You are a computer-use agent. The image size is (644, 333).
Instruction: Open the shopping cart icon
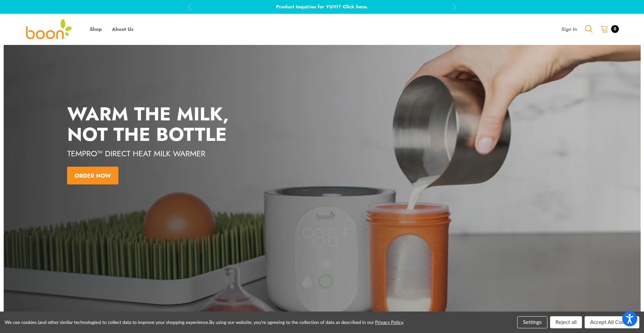(604, 29)
